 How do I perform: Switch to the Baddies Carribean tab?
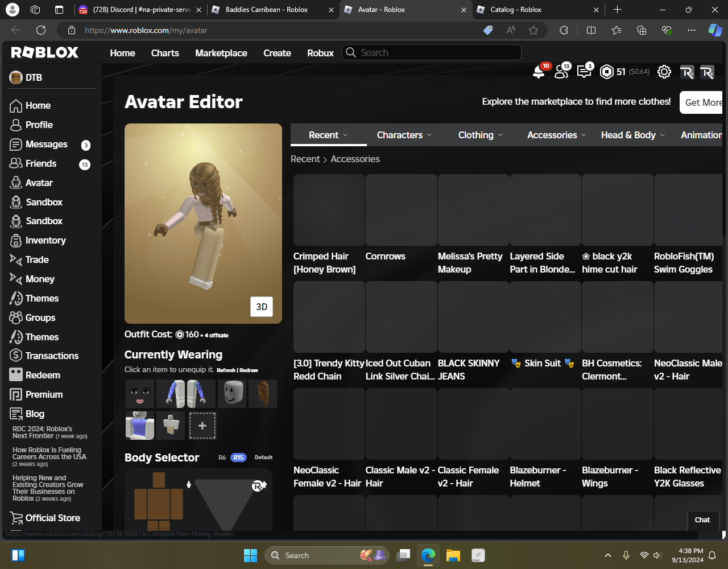pos(273,10)
